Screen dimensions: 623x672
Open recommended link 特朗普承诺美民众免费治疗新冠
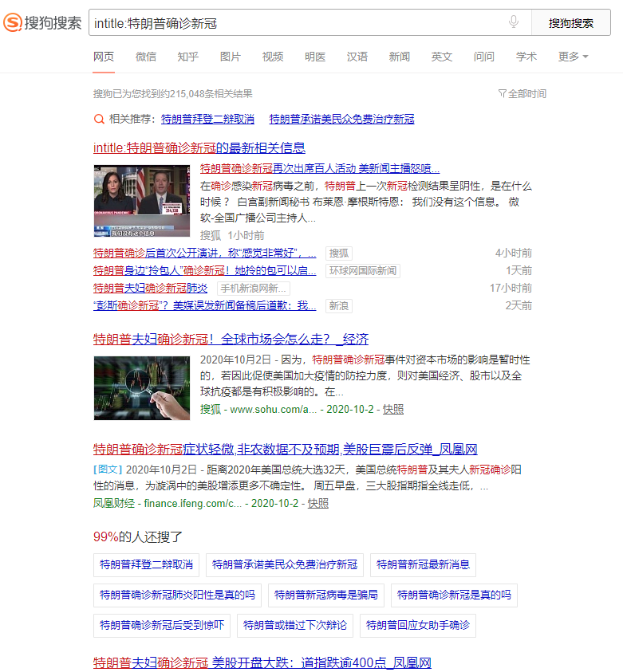point(341,119)
